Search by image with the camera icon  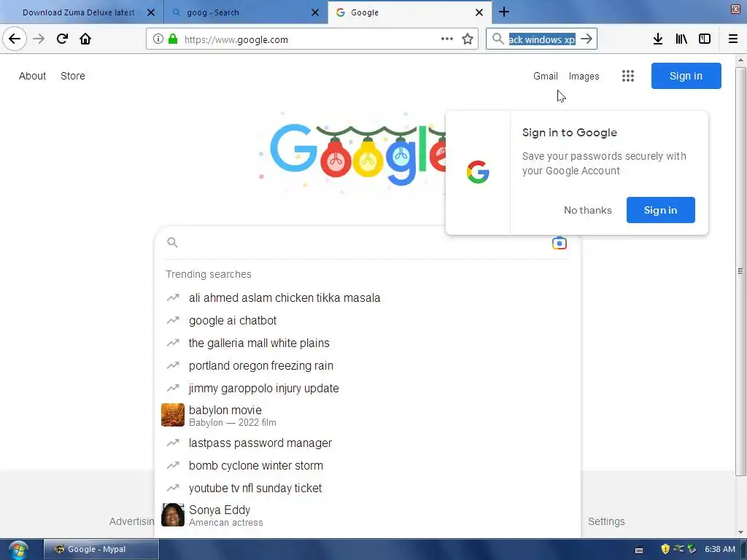point(560,243)
